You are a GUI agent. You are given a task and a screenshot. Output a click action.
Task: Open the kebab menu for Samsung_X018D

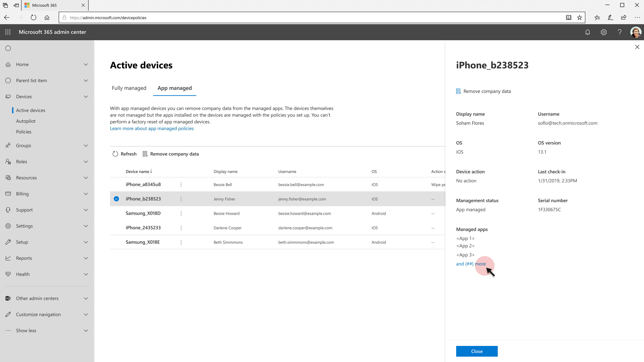[181, 213]
